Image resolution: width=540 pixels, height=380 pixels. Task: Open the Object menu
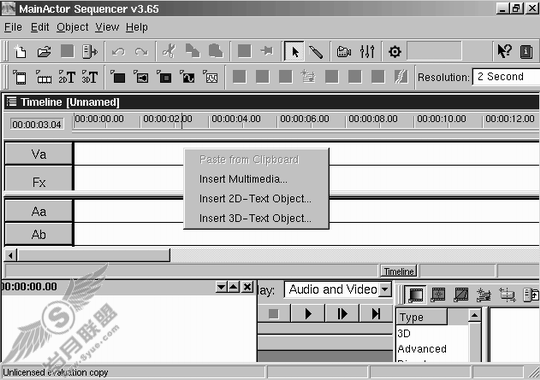pyautogui.click(x=72, y=27)
